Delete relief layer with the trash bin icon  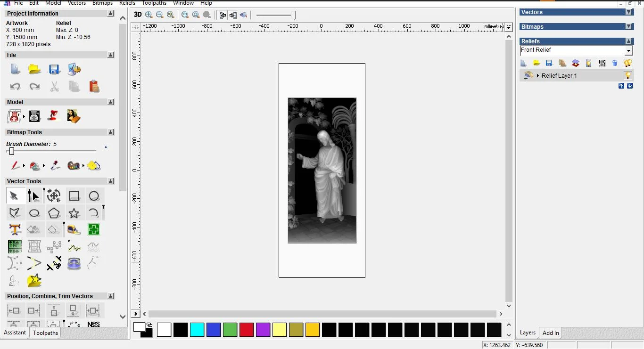(x=615, y=63)
